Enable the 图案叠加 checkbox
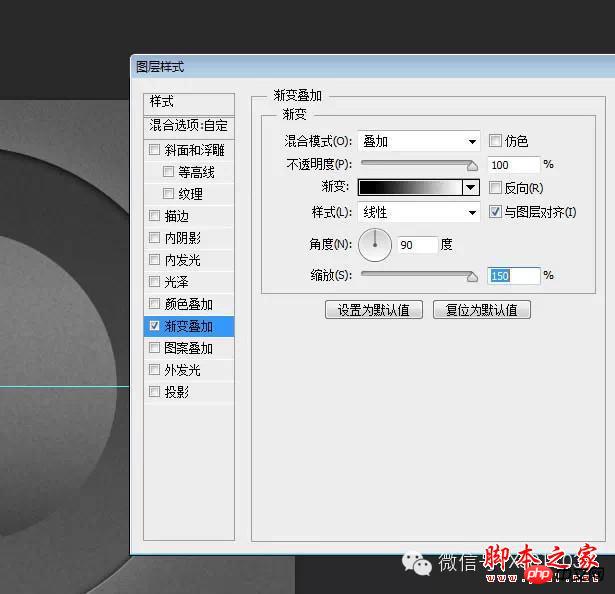 (x=155, y=348)
